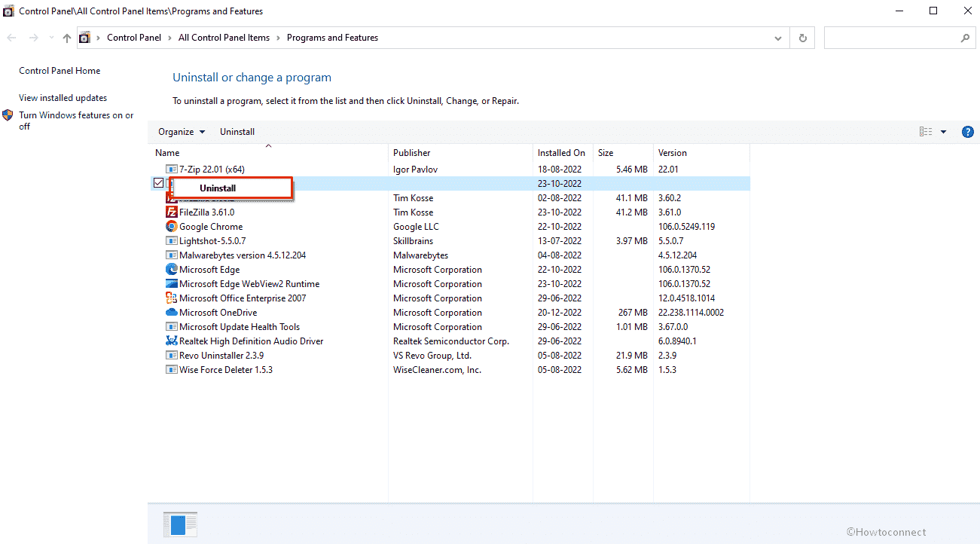The width and height of the screenshot is (980, 544).
Task: Click the 7-Zip 22.01 program icon
Action: coord(172,170)
